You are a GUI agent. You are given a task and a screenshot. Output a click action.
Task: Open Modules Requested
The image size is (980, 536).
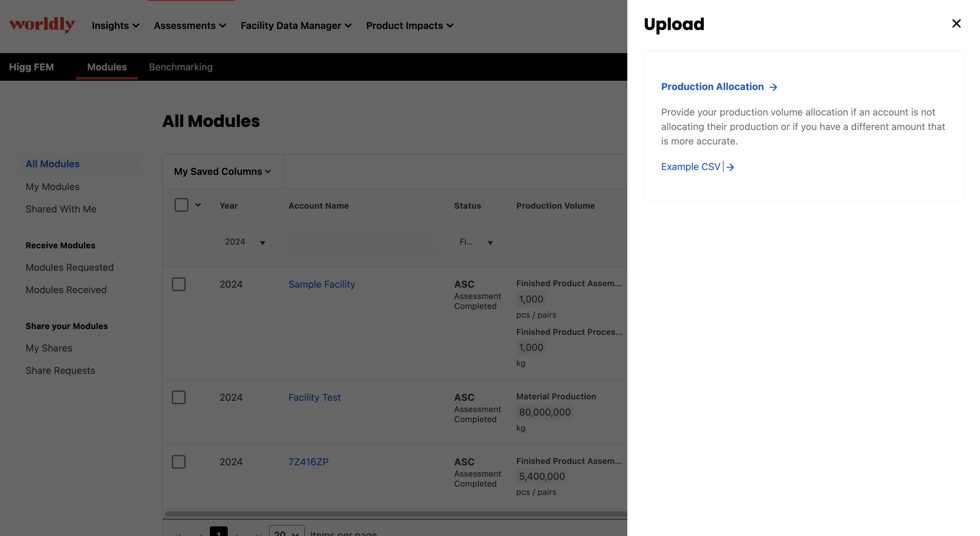(70, 267)
